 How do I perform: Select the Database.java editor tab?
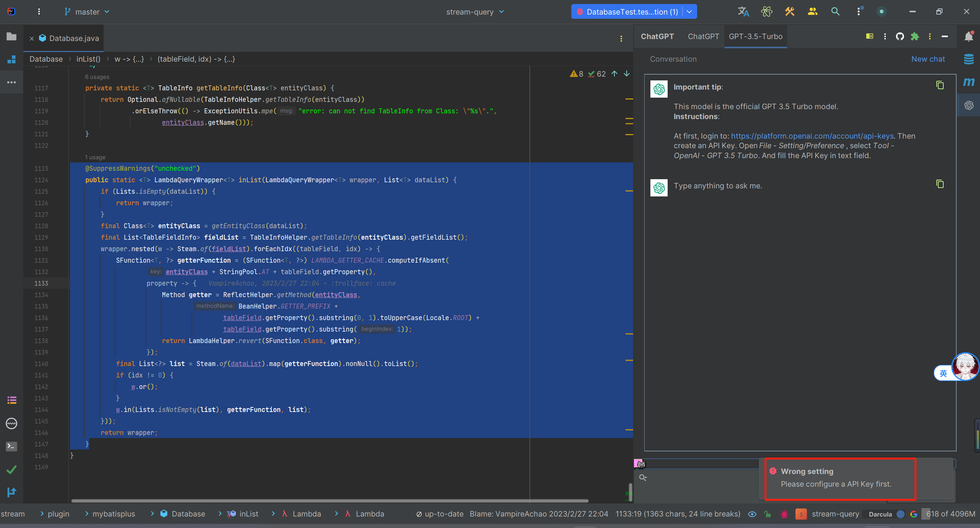pos(74,38)
